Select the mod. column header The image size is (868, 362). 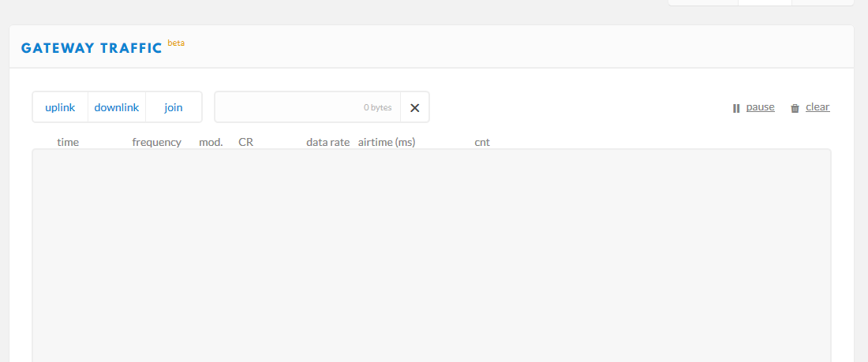(x=211, y=142)
